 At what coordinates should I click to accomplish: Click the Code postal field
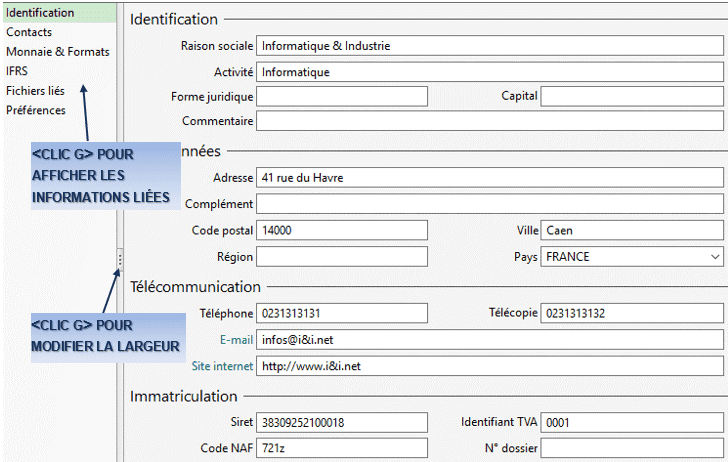click(x=342, y=230)
